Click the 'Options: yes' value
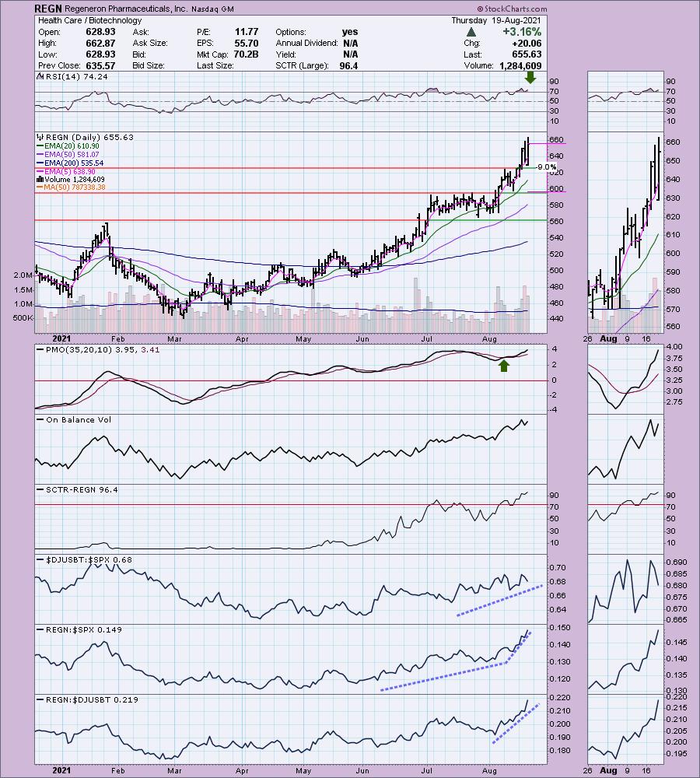The width and height of the screenshot is (700, 778). [350, 32]
